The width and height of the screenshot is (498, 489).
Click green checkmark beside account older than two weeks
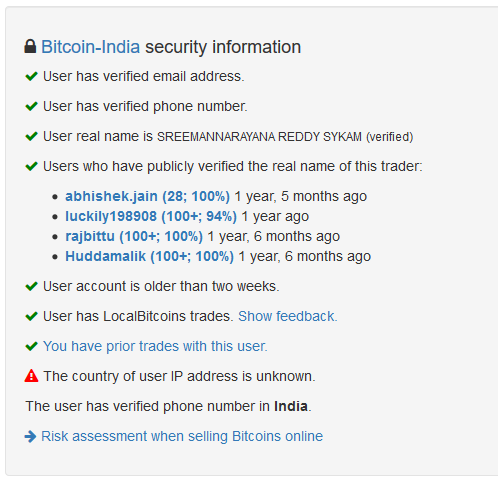(x=31, y=286)
